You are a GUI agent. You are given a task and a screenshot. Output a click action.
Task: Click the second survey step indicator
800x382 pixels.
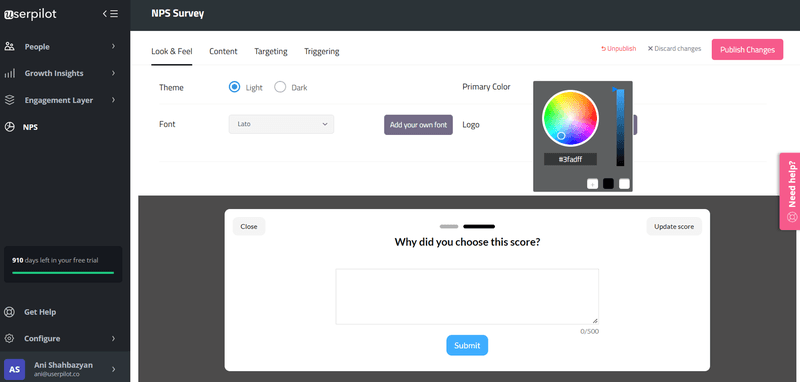pyautogui.click(x=479, y=226)
